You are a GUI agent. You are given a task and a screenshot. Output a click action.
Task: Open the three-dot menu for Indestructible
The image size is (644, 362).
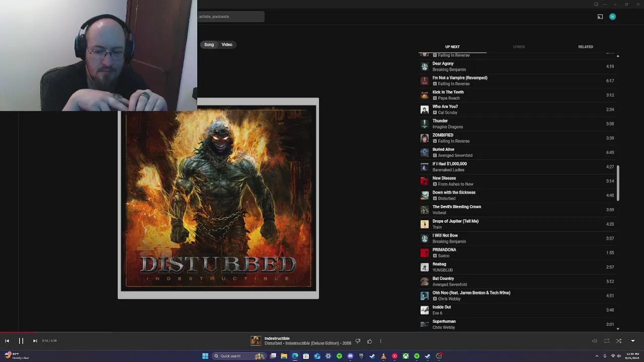(x=380, y=341)
